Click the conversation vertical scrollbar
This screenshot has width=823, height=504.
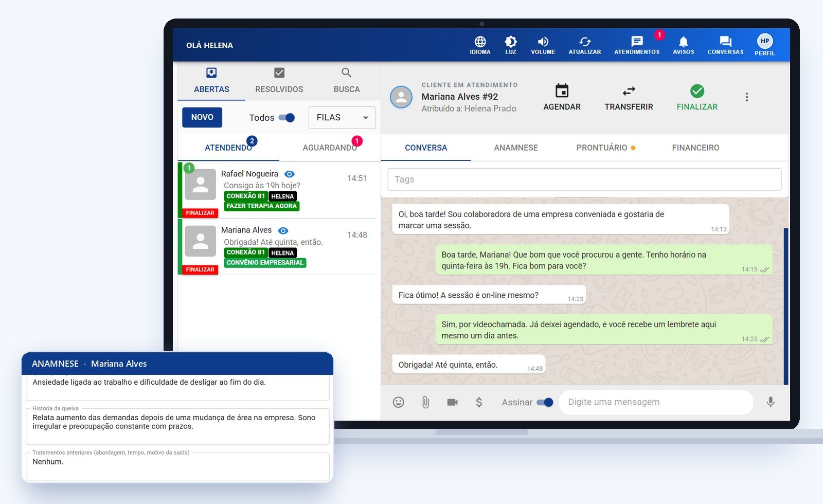coord(786,306)
